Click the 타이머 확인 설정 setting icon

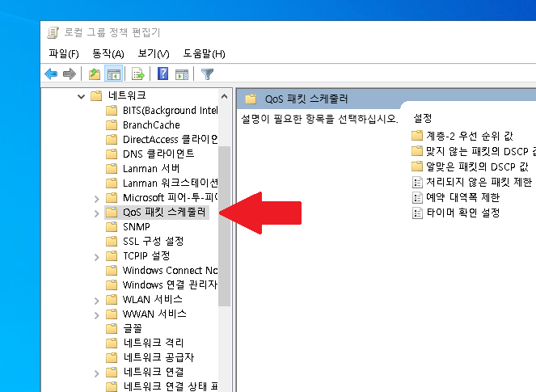point(417,213)
